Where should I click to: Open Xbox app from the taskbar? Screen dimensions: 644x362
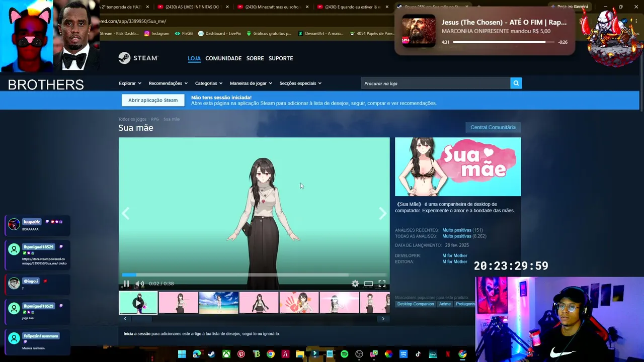226,354
